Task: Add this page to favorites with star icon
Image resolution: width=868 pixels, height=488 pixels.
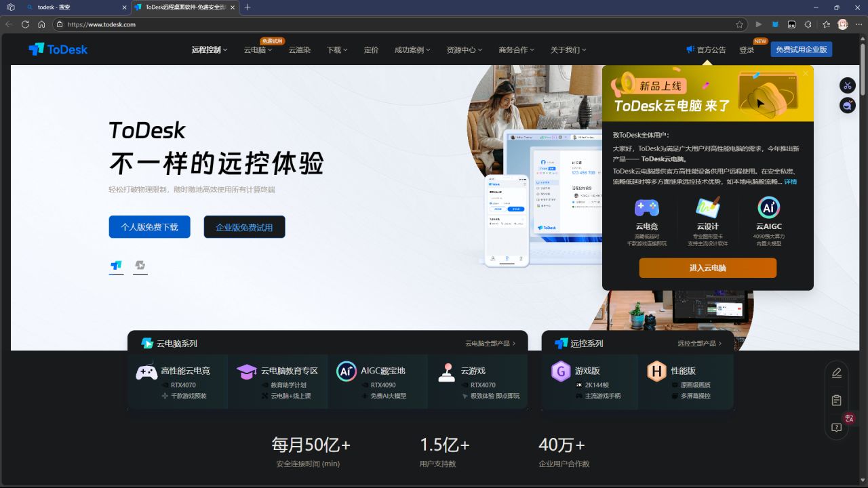Action: point(740,24)
